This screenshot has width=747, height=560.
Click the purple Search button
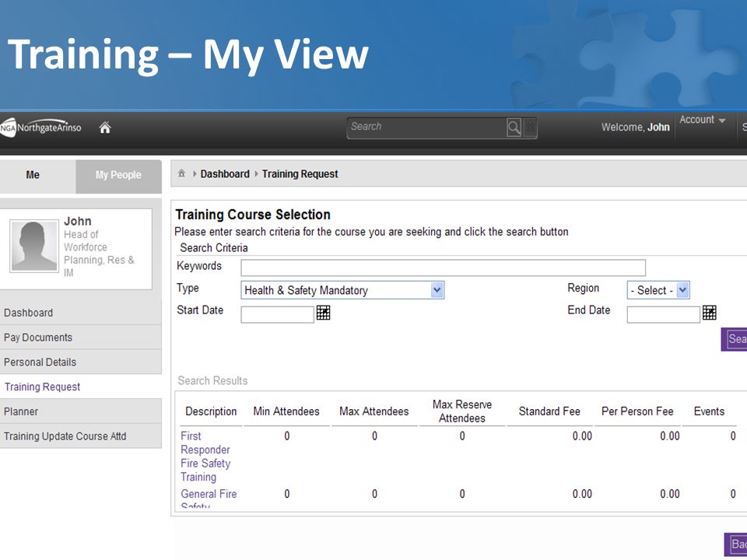tap(734, 339)
